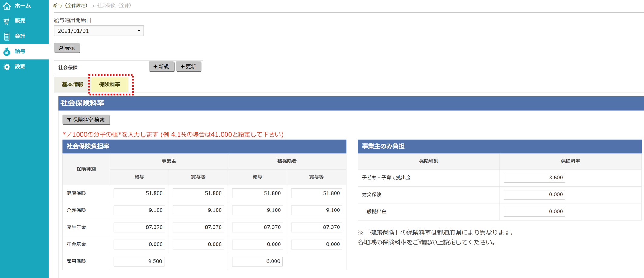This screenshot has height=278, width=644.
Task: Select the 保険料率 tab
Action: coord(110,84)
